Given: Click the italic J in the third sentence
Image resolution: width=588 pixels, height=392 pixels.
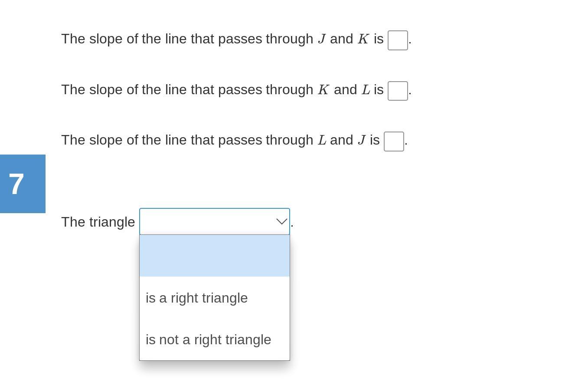Looking at the screenshot, I should tap(362, 140).
